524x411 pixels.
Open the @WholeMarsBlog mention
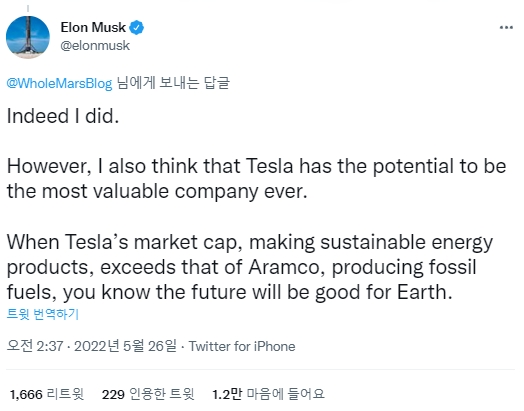click(x=59, y=83)
